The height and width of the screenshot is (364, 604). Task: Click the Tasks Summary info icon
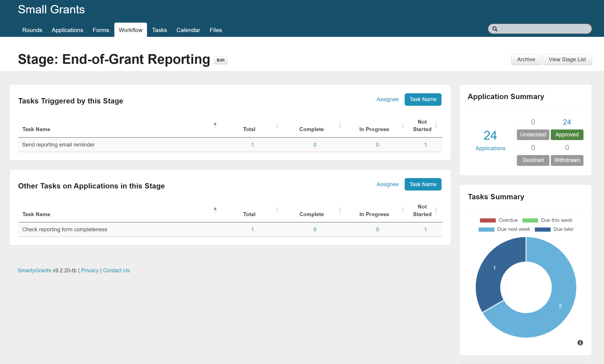point(580,343)
